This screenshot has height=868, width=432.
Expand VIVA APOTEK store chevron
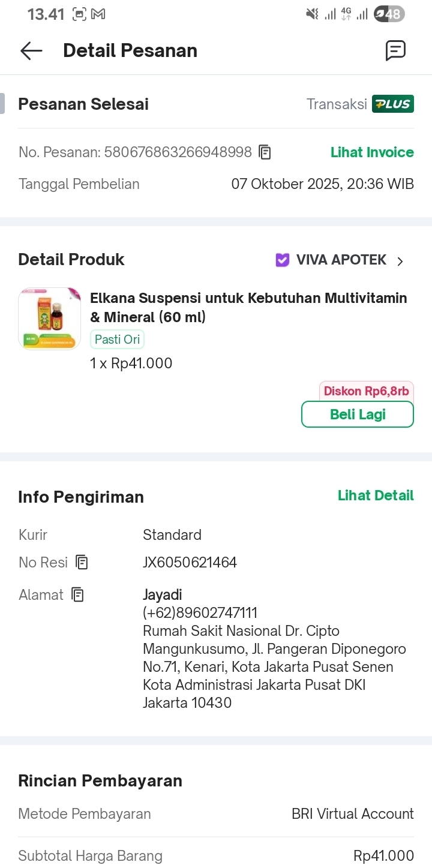[400, 261]
